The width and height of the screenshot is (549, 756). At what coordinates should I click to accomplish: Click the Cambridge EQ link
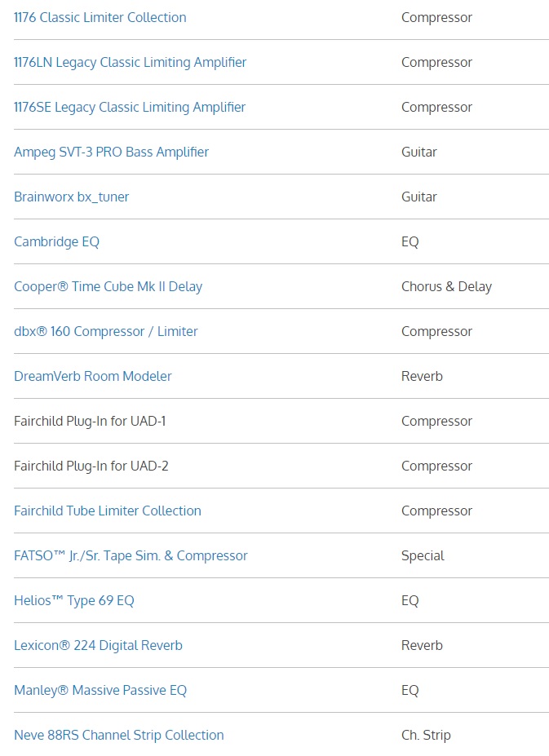click(x=56, y=241)
